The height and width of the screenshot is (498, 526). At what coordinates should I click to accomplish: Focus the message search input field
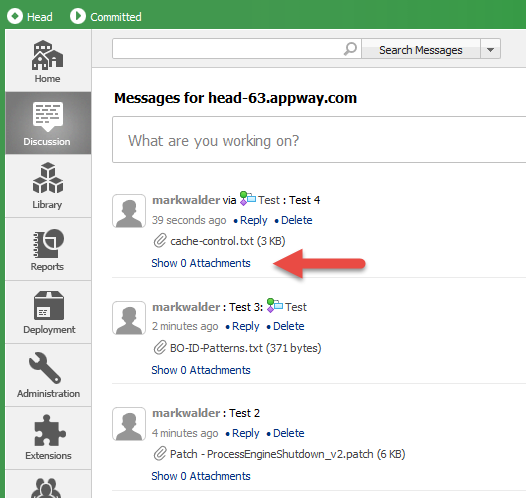pos(228,49)
